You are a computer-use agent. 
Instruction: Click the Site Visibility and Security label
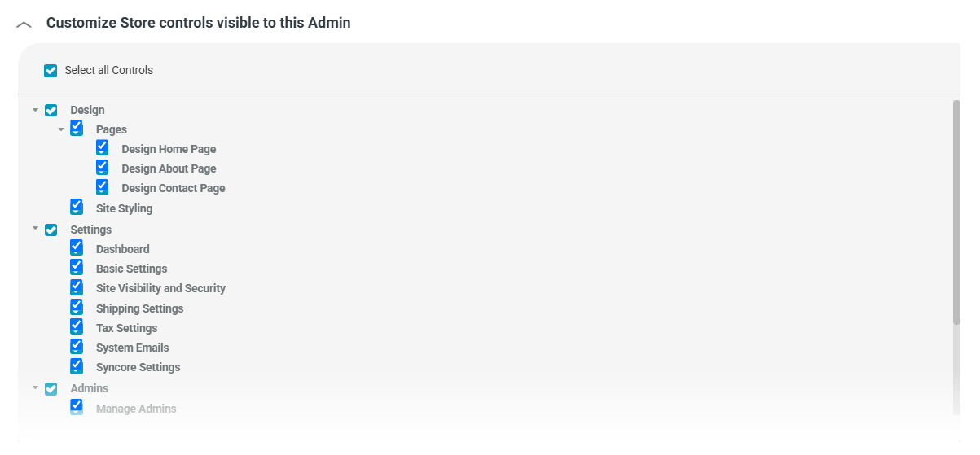(x=160, y=288)
